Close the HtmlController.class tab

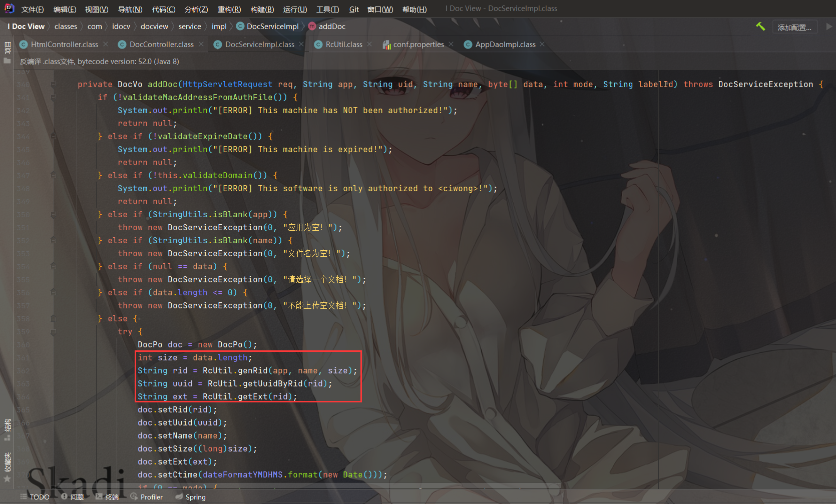point(106,44)
